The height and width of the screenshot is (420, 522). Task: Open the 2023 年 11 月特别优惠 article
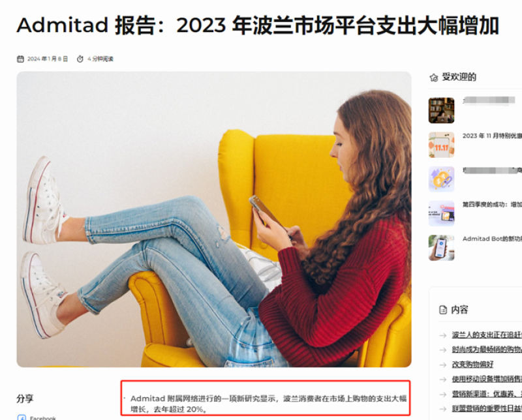pyautogui.click(x=492, y=136)
